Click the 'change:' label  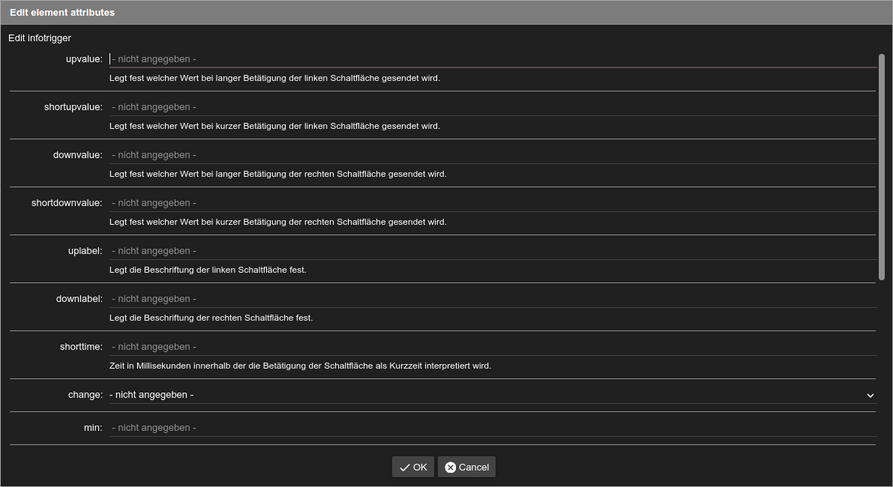(x=85, y=395)
